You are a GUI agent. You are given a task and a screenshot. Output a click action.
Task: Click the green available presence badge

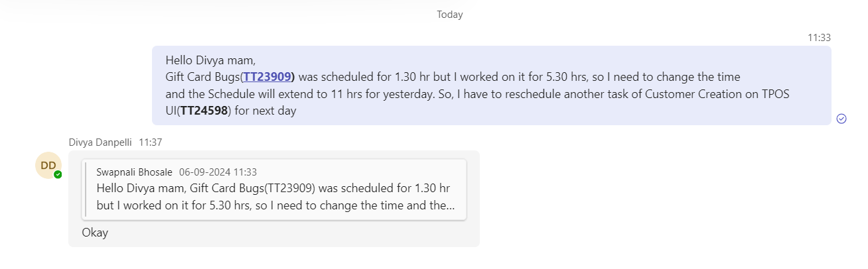coord(58,174)
